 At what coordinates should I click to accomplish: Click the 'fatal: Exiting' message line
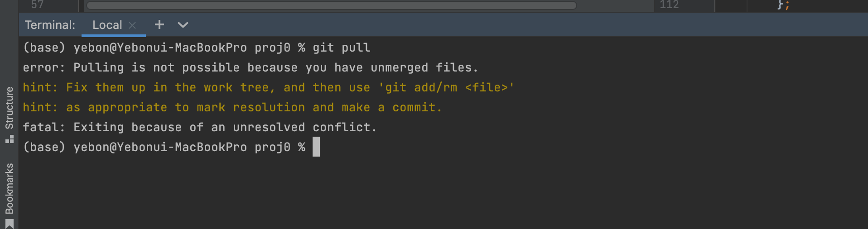coord(199,127)
